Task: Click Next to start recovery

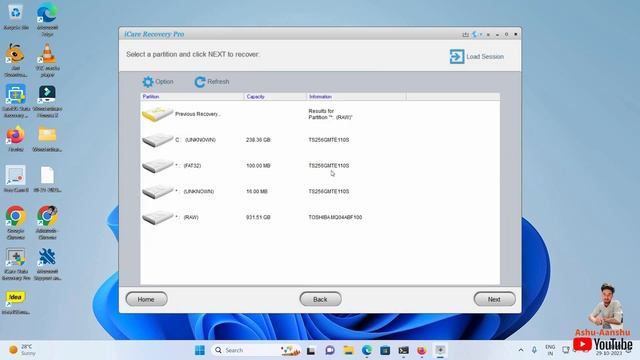Action: 494,299
